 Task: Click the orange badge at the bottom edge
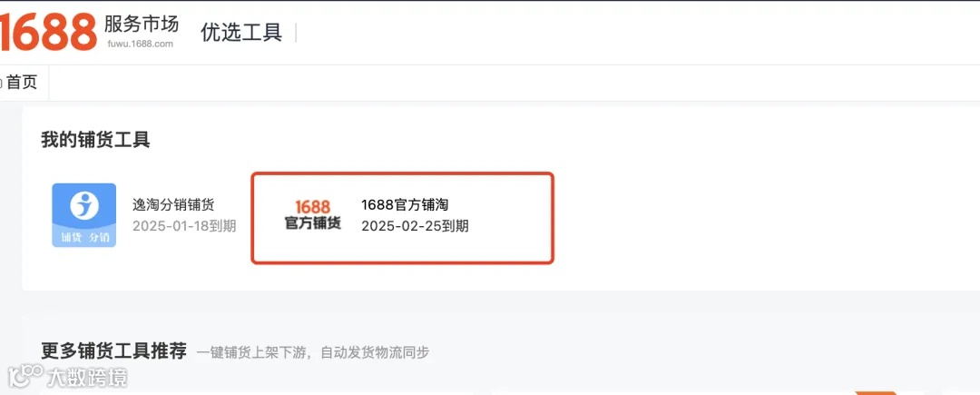875,392
